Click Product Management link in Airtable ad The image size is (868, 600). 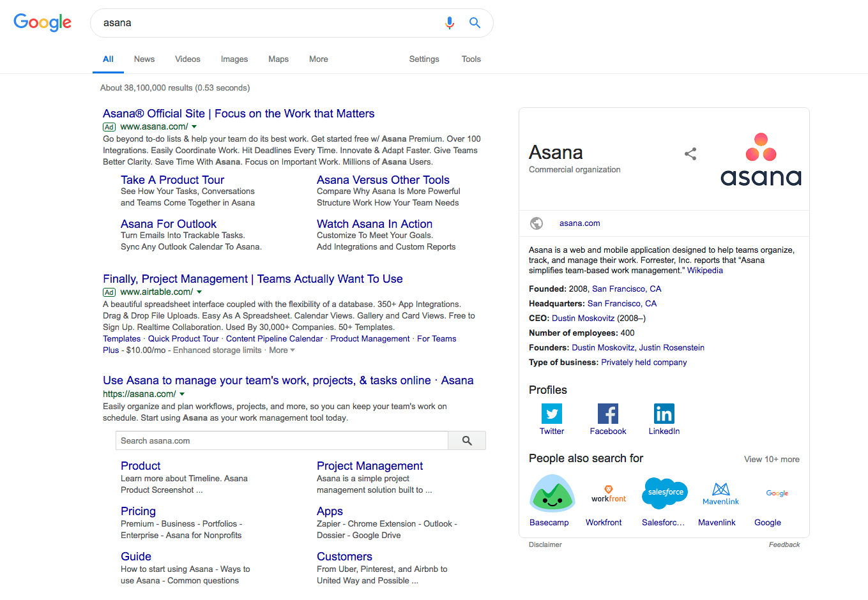pos(370,339)
